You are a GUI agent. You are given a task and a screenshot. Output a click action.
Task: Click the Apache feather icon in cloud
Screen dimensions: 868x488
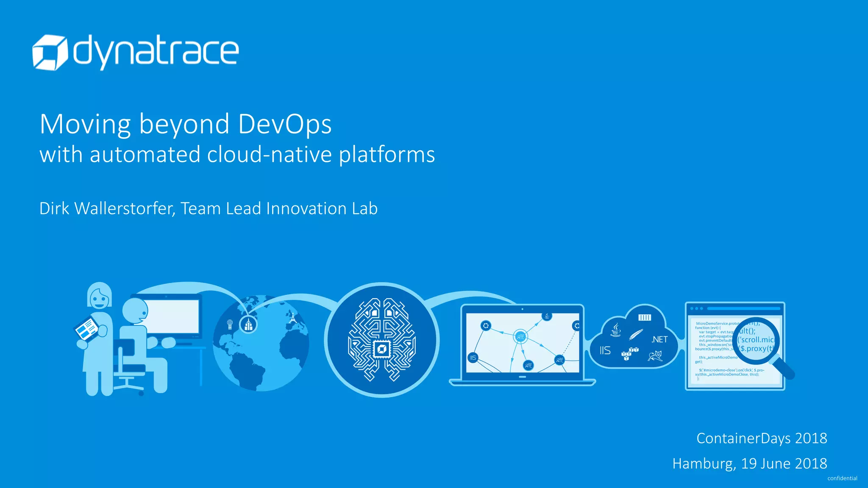click(x=636, y=334)
